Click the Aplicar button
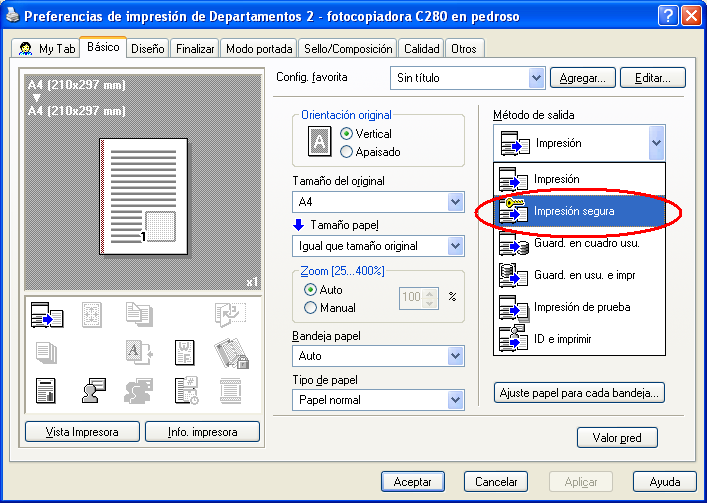707x503 pixels. pyautogui.click(x=581, y=482)
